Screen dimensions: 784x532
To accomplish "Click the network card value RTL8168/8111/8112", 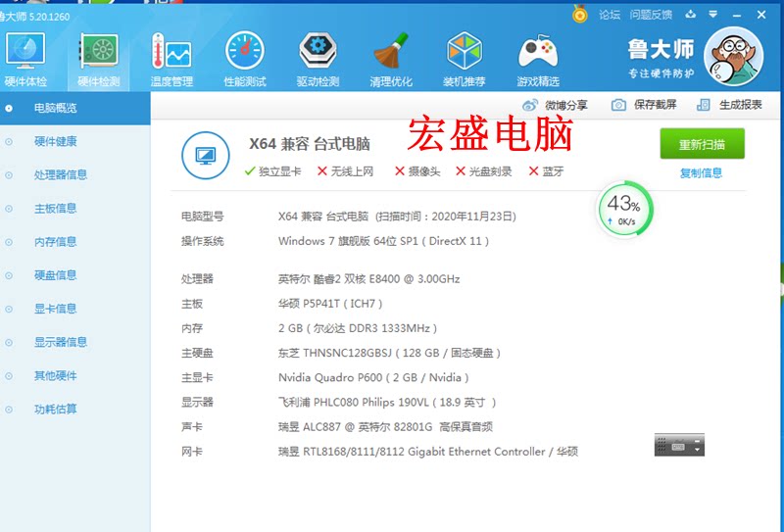I will point(428,452).
